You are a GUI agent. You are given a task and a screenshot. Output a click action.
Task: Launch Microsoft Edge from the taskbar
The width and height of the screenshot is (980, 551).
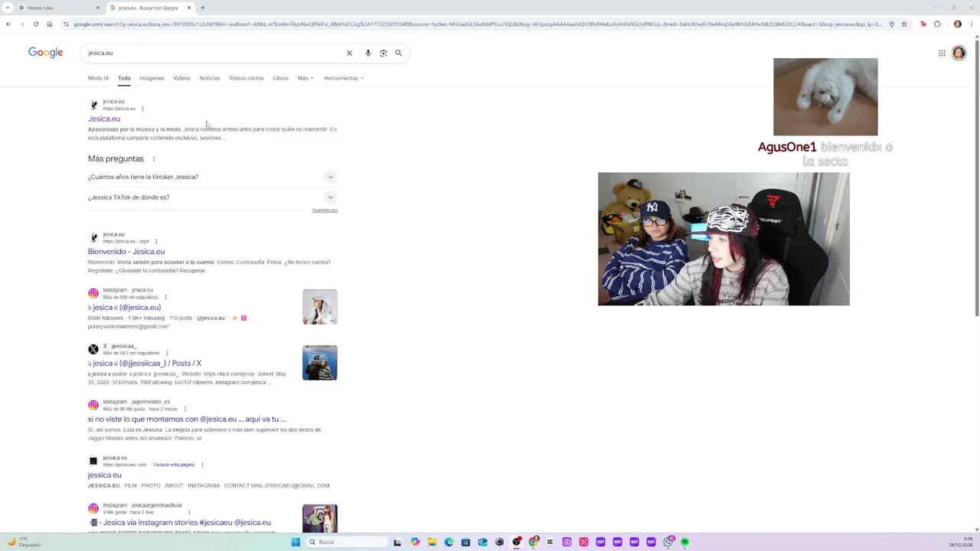[x=449, y=542]
